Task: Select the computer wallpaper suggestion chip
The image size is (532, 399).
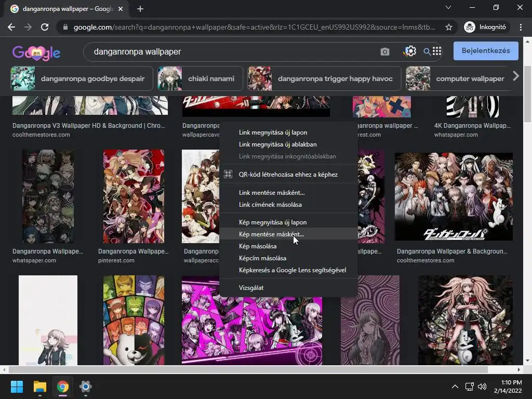Action: [x=458, y=79]
